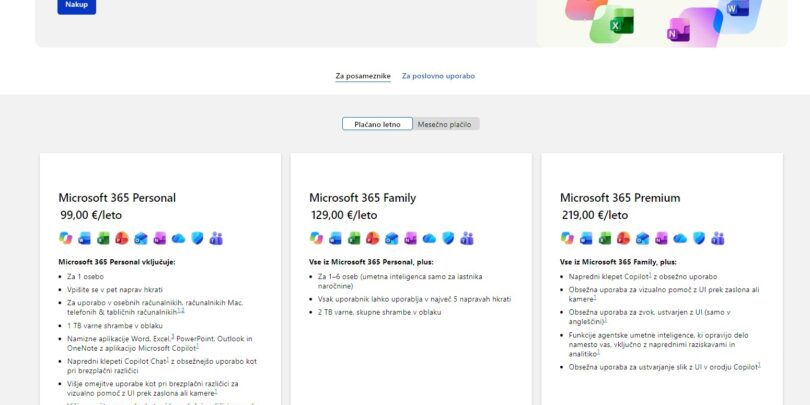Click the Outlook icon in the Personal plan
The height and width of the screenshot is (405, 810).
[x=141, y=238]
